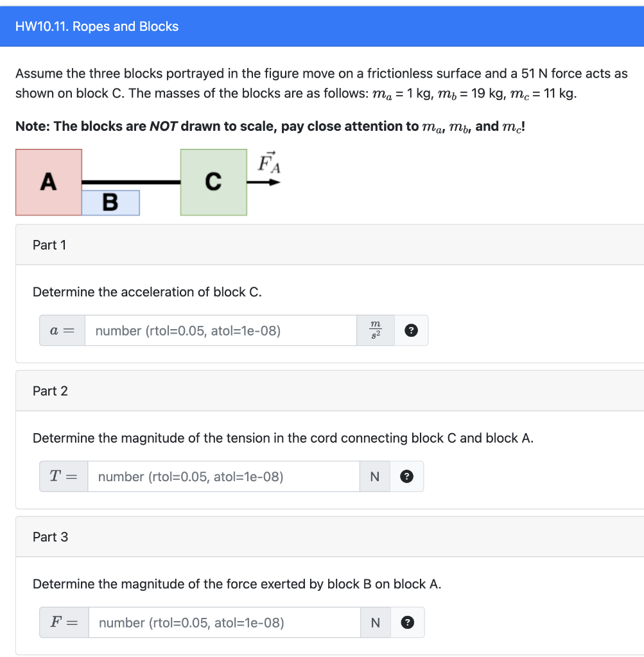Click the tension T input field
The height and width of the screenshot is (657, 644).
(x=223, y=477)
